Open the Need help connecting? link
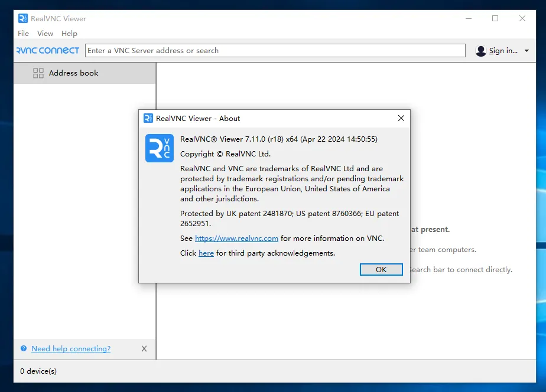 coord(70,348)
